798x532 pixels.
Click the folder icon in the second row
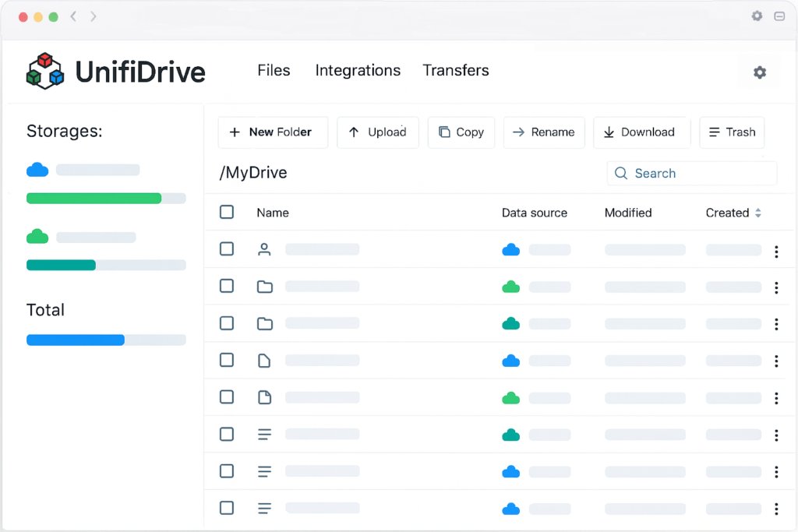[265, 287]
